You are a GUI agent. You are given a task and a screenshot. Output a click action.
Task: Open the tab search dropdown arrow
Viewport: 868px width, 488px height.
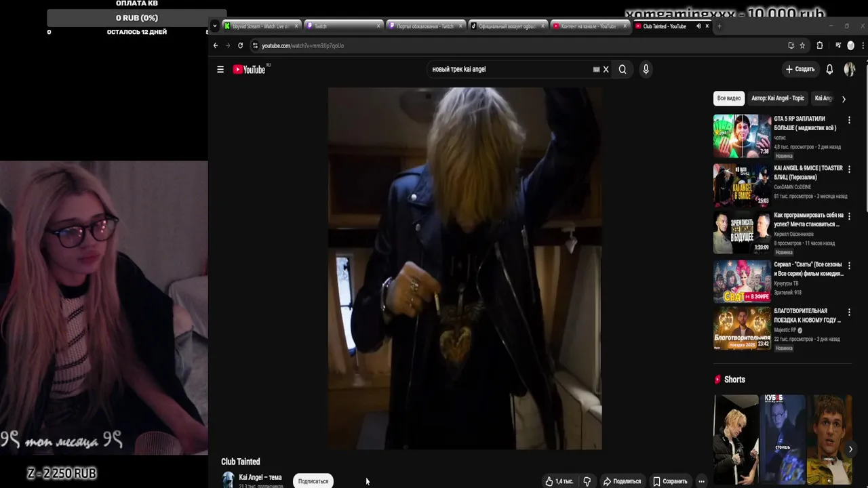tap(215, 26)
